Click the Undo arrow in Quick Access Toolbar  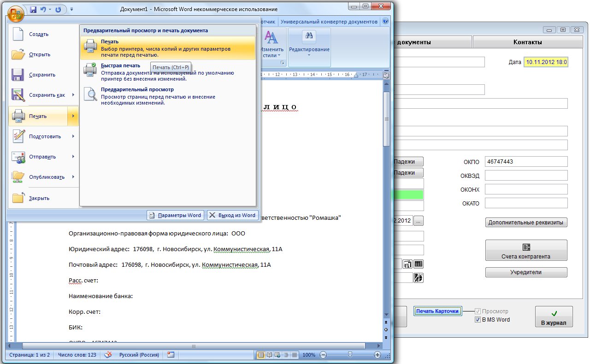point(44,9)
